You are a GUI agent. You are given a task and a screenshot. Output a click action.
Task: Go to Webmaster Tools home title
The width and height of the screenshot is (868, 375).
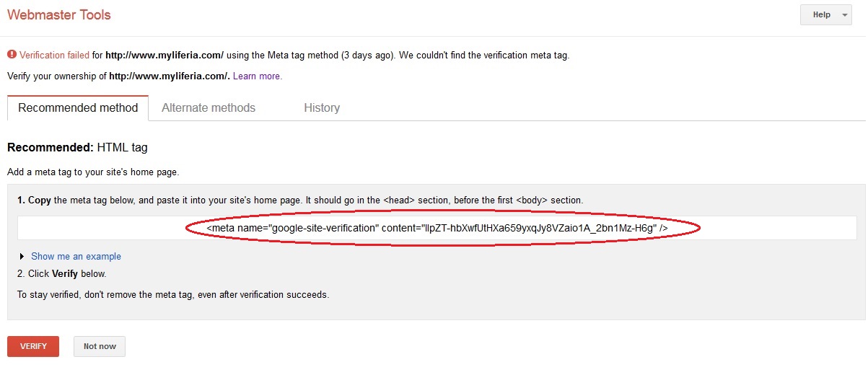coord(59,14)
